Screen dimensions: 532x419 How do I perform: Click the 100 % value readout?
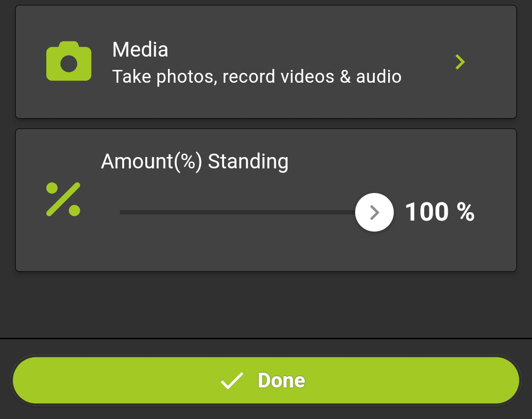439,212
